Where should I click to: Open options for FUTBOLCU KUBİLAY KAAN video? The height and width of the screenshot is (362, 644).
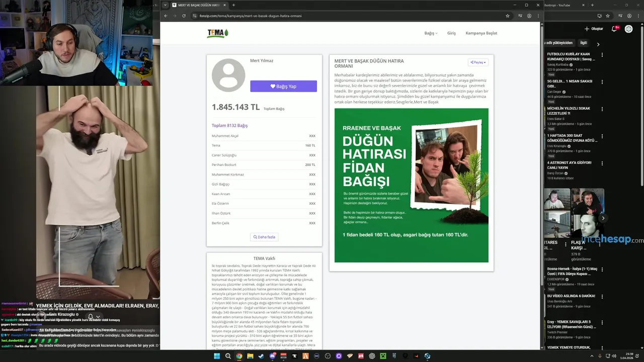click(602, 54)
